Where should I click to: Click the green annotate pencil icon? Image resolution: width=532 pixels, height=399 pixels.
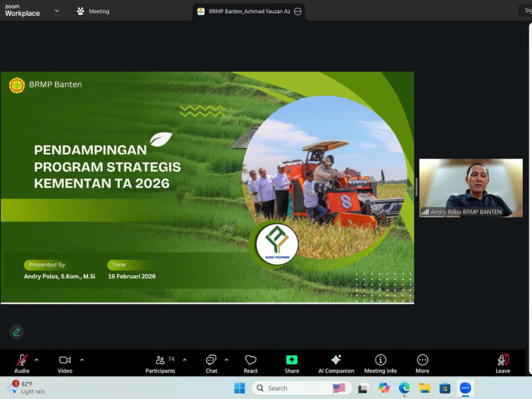(17, 332)
